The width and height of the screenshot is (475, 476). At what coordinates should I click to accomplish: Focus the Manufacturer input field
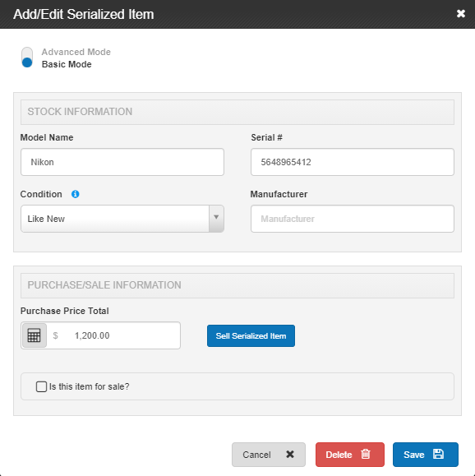(353, 219)
